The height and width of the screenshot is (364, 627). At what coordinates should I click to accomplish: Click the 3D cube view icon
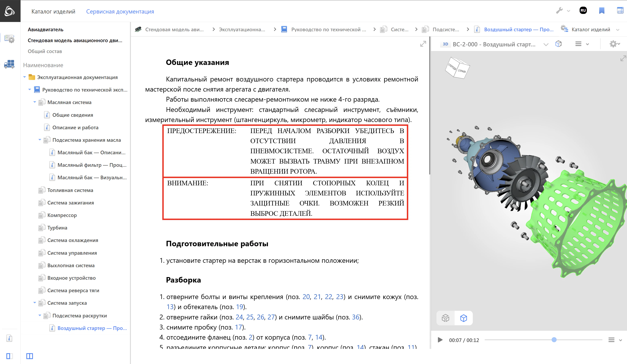[558, 44]
